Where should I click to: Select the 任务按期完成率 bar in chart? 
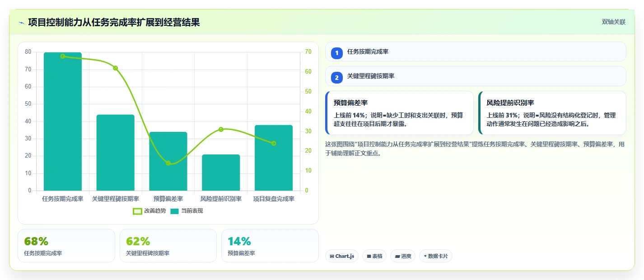(63, 121)
